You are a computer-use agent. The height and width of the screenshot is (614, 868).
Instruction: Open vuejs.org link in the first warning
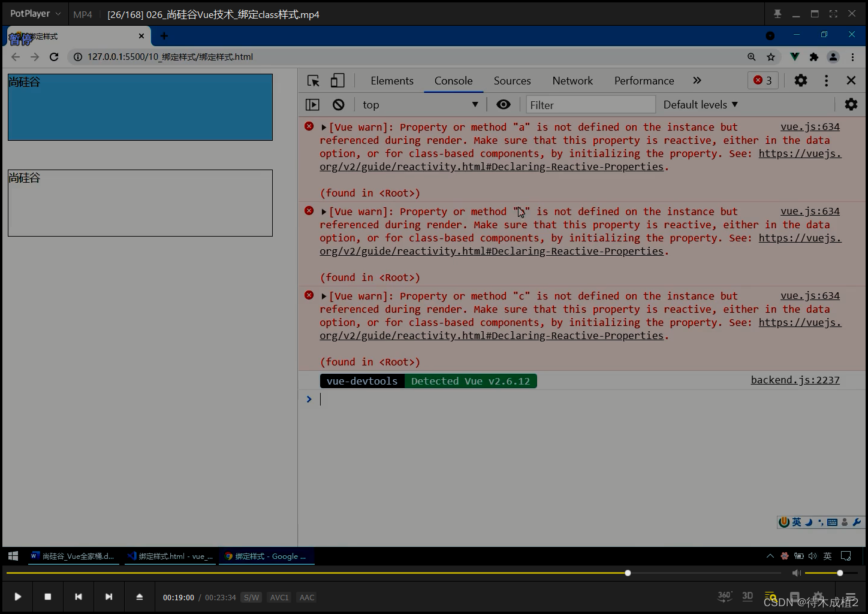coord(800,153)
